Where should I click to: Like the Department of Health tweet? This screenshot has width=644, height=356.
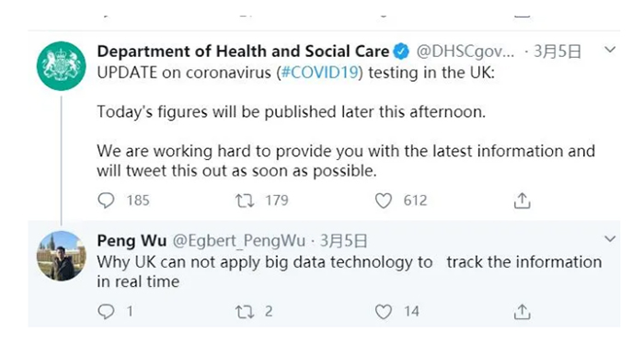[x=384, y=201]
